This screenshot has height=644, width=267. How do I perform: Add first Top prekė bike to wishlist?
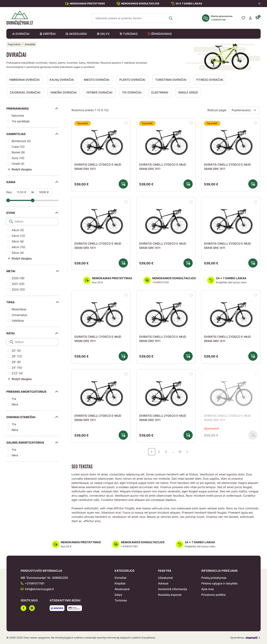[126, 123]
